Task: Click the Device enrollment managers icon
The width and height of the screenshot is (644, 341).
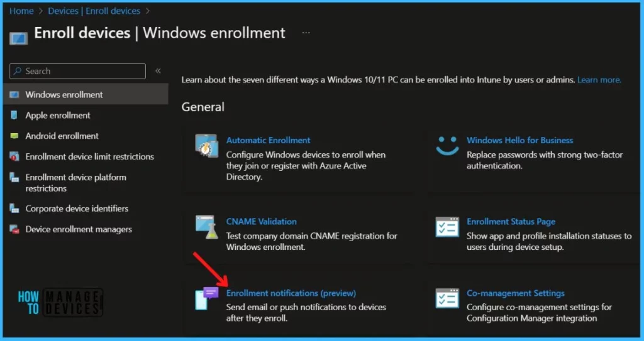Action: pos(14,229)
